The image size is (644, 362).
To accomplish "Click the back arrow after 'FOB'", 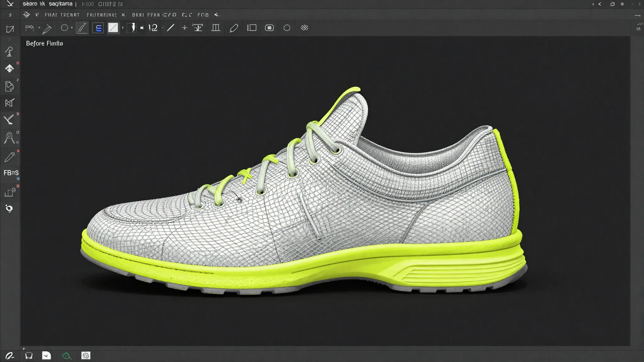I will [216, 15].
